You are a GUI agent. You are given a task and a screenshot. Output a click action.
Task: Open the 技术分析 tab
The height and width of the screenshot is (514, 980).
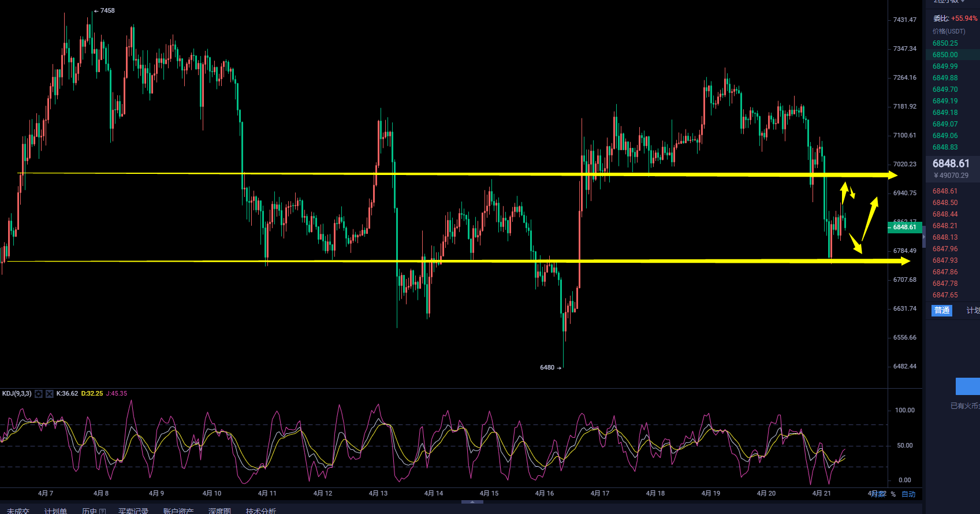[x=261, y=511]
